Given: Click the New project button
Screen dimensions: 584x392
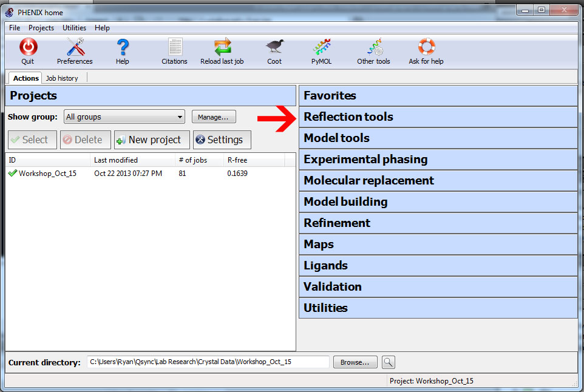Looking at the screenshot, I should coord(152,140).
